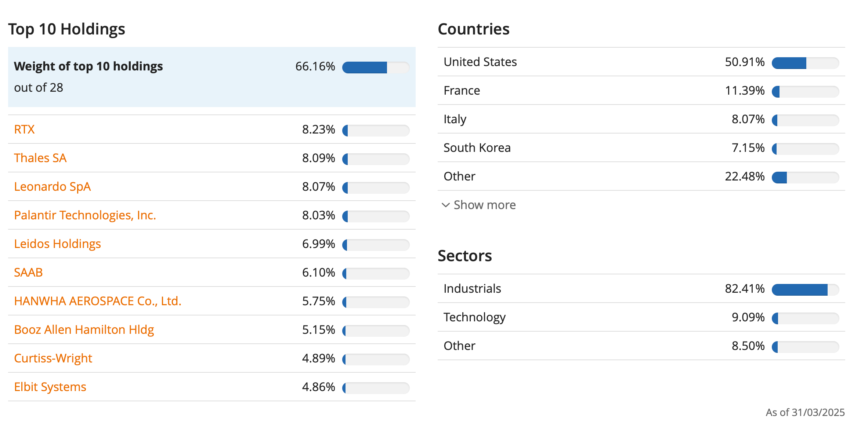Image resolution: width=868 pixels, height=427 pixels.
Task: Select the Leidos Holdings link
Action: click(x=57, y=244)
